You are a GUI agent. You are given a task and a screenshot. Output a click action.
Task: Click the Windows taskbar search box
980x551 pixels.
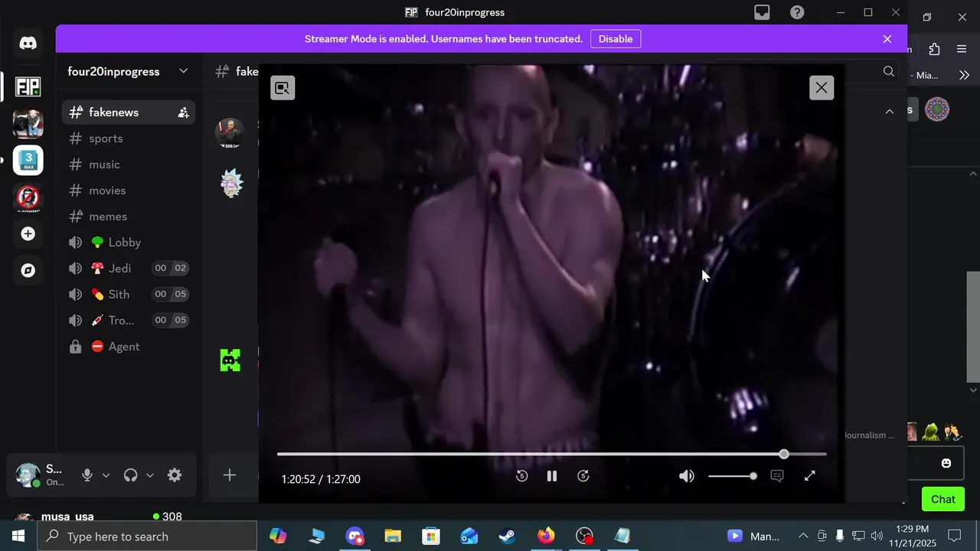tap(147, 536)
